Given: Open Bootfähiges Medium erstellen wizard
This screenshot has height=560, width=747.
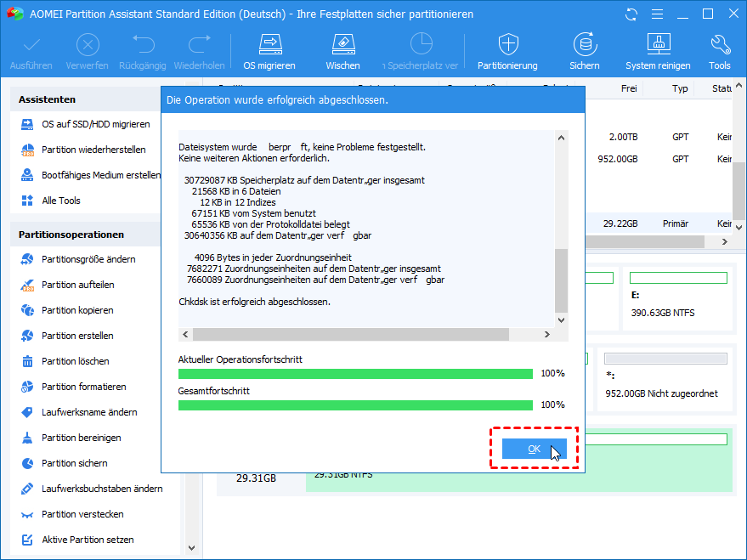Looking at the screenshot, I should tap(91, 175).
